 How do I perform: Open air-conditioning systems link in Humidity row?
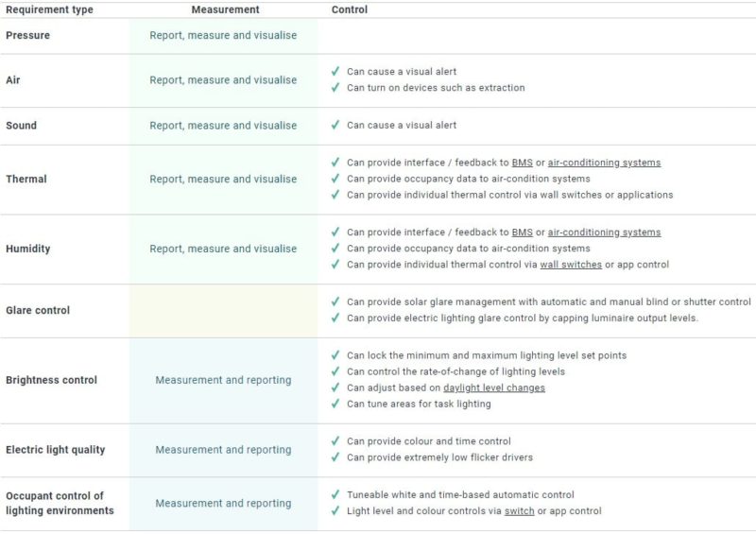[x=604, y=232]
